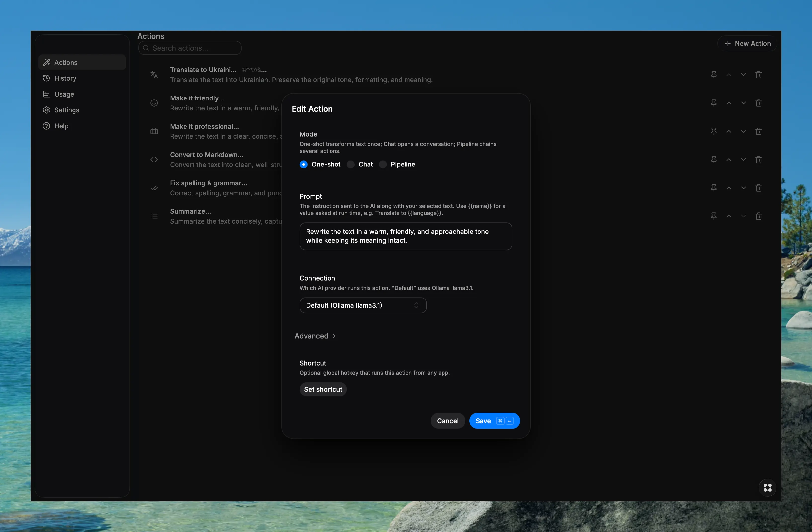The height and width of the screenshot is (532, 812).
Task: Click the smiley icon beside Make it friendly
Action: pyautogui.click(x=154, y=103)
